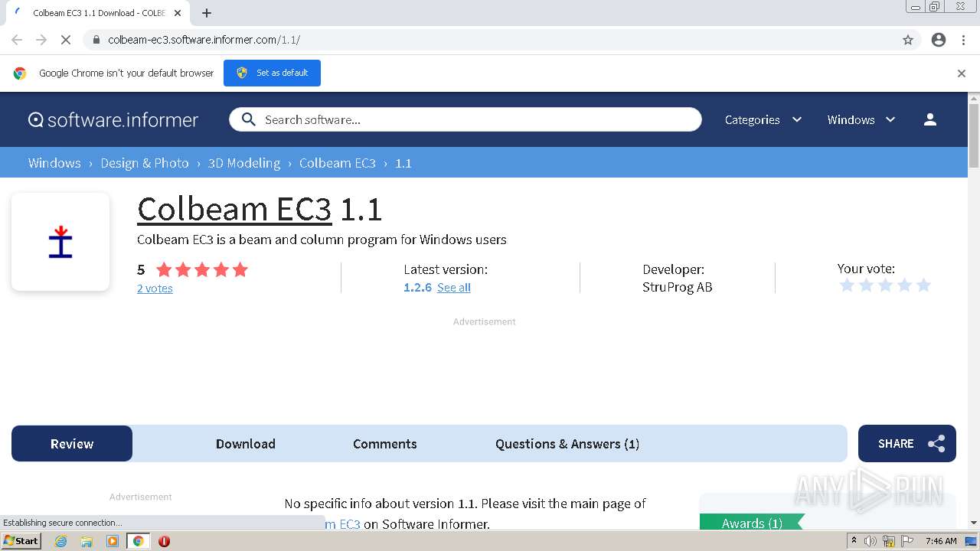Click the system tray network icon

pyautogui.click(x=889, y=541)
